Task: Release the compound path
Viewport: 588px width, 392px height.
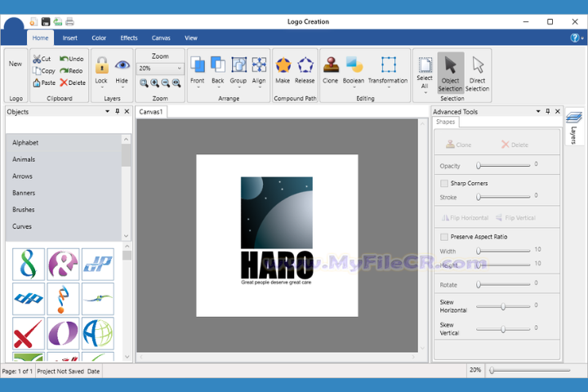Action: point(305,70)
